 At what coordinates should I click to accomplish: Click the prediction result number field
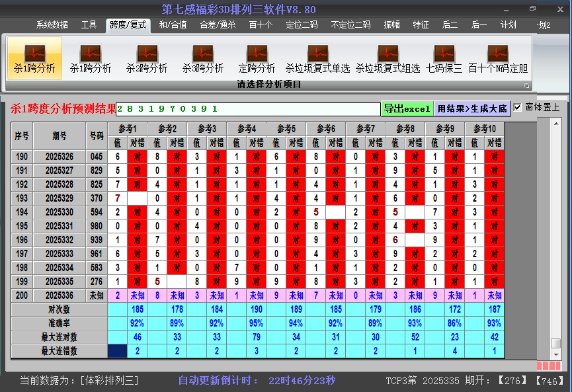pyautogui.click(x=248, y=109)
